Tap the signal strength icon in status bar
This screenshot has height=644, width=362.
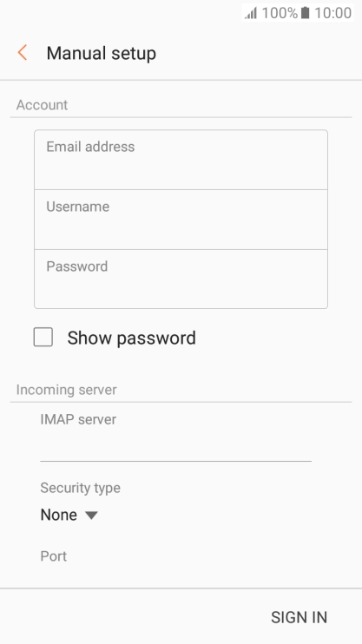[x=251, y=13]
